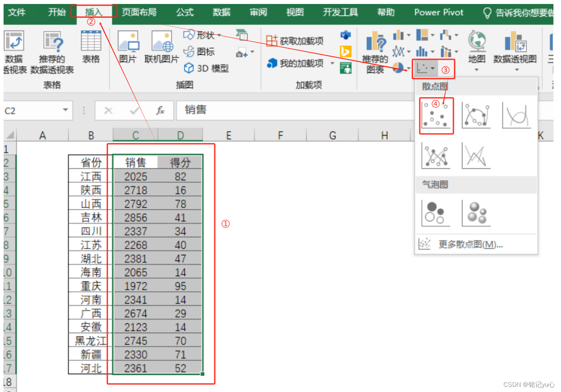Click the Select All corner triangle
This screenshot has height=392, width=561.
(10, 135)
